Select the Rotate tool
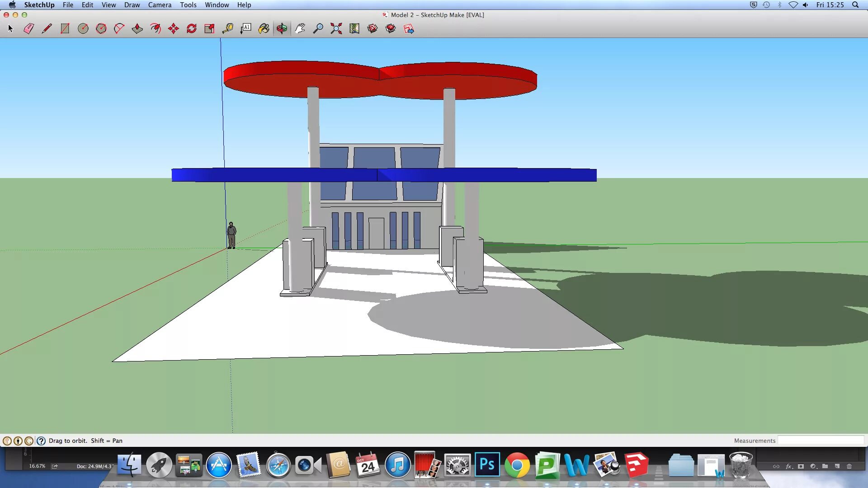Screen dimensions: 868x488 click(x=191, y=28)
